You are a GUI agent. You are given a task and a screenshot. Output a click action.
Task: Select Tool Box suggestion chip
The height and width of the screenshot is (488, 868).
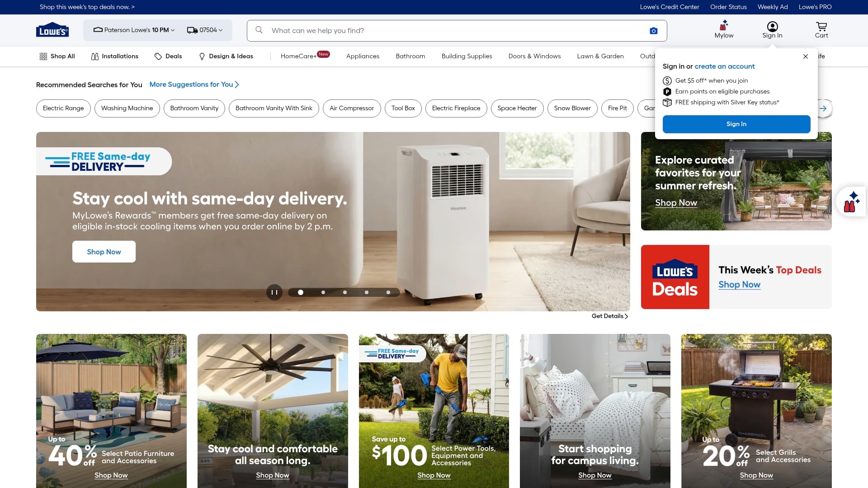[403, 108]
